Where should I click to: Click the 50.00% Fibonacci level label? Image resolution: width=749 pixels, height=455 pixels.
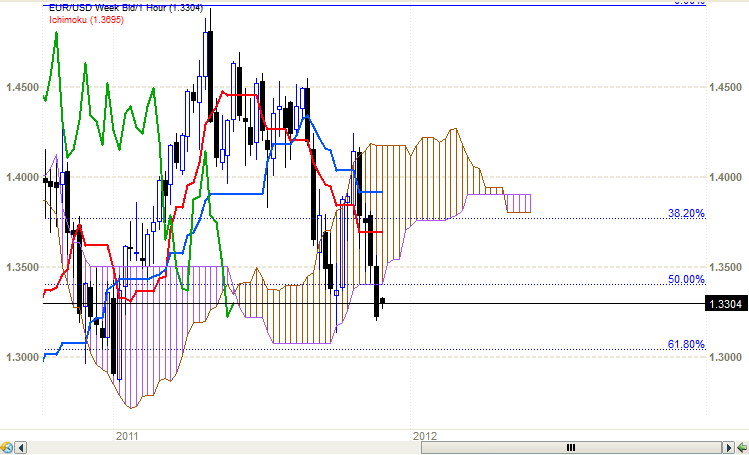tap(686, 279)
